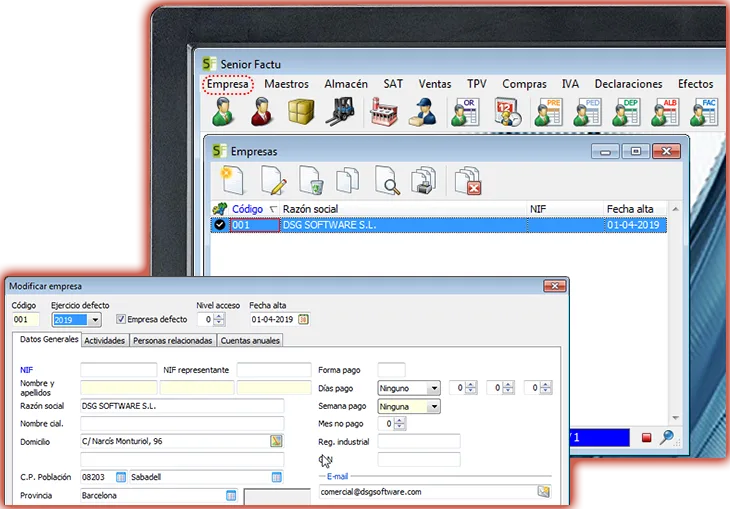
Task: Click the NIF column header in Empresas
Action: (x=565, y=209)
